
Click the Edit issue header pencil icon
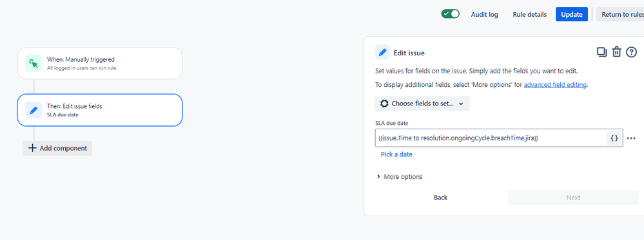(382, 53)
